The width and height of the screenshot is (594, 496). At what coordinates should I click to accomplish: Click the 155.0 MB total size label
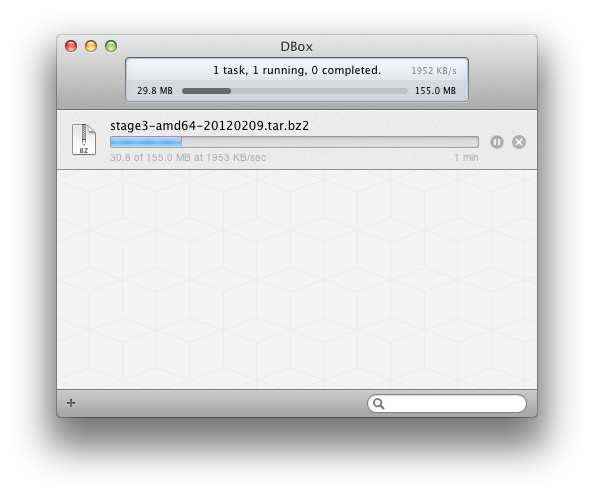pos(435,91)
